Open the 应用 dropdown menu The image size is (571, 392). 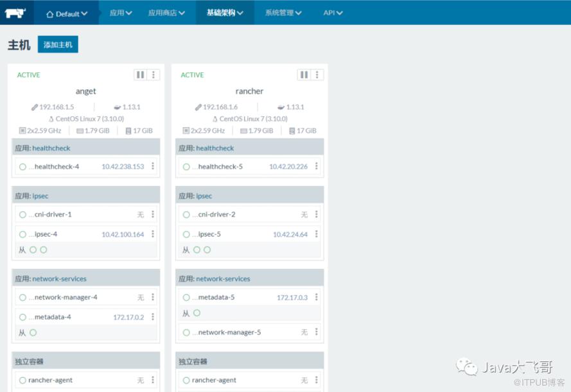click(x=120, y=13)
